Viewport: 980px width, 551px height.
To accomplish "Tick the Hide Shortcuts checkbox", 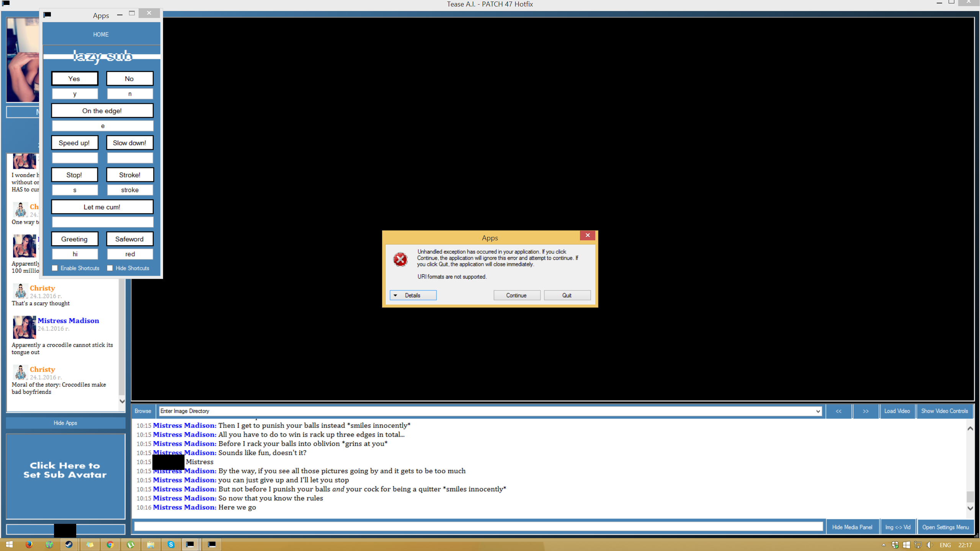I will [110, 268].
